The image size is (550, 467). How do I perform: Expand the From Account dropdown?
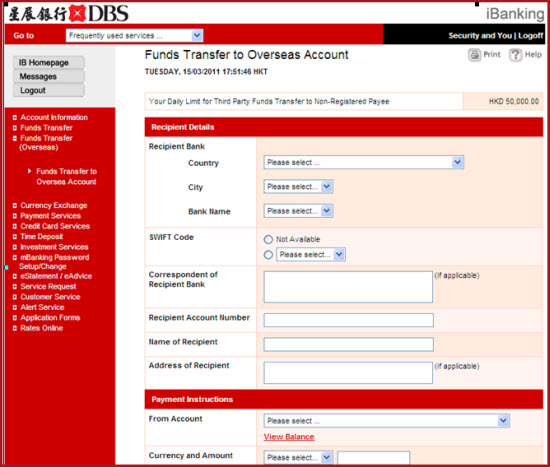coord(387,421)
